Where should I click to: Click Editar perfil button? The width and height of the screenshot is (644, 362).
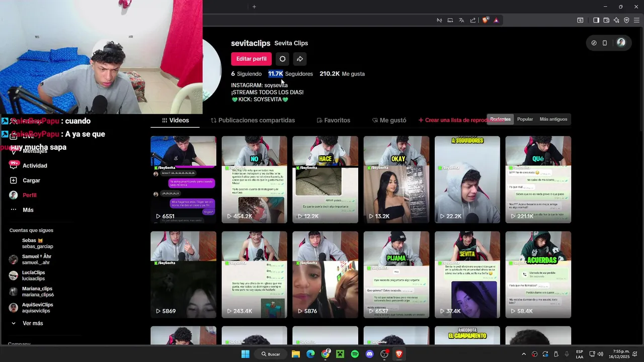[x=251, y=59]
